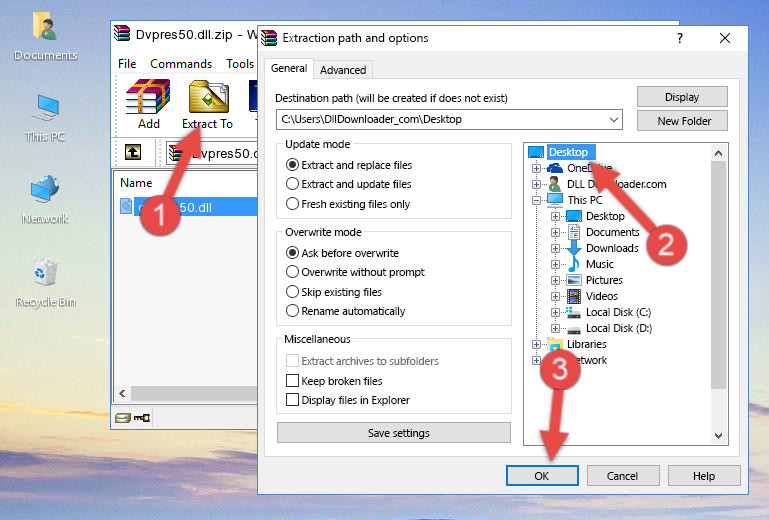Click the Extract To toolbar icon
This screenshot has width=769, height=520.
click(208, 97)
